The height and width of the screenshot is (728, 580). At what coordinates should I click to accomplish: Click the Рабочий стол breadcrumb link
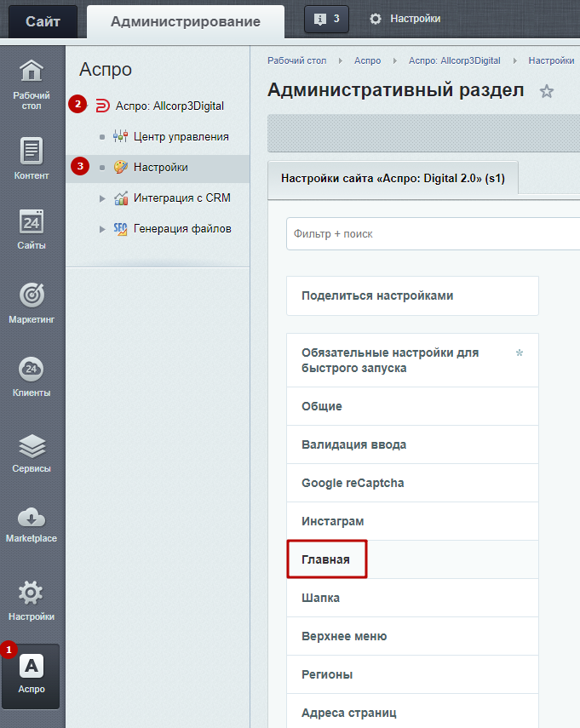click(296, 60)
